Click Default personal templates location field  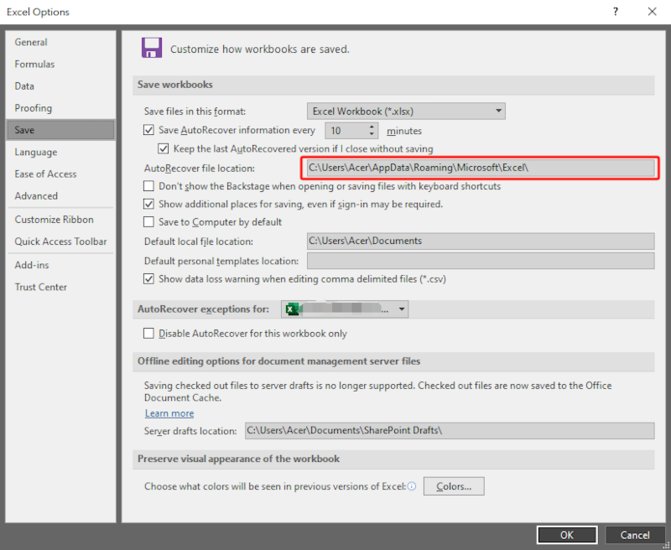coord(481,261)
